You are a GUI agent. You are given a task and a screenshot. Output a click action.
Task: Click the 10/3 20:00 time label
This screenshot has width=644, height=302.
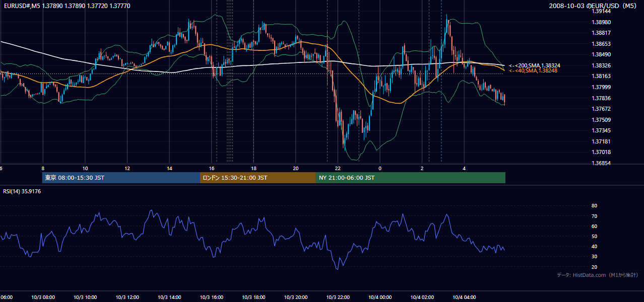pyautogui.click(x=296, y=297)
